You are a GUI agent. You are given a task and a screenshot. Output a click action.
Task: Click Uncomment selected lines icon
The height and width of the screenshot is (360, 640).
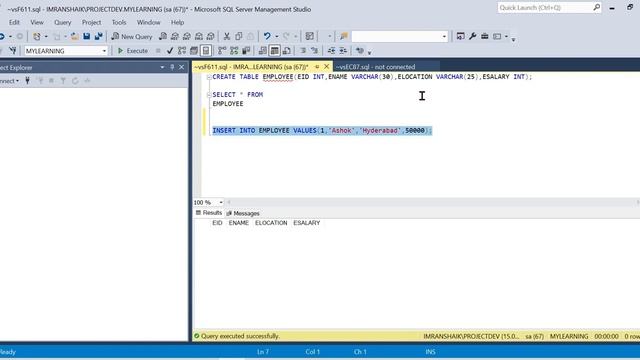point(315,51)
